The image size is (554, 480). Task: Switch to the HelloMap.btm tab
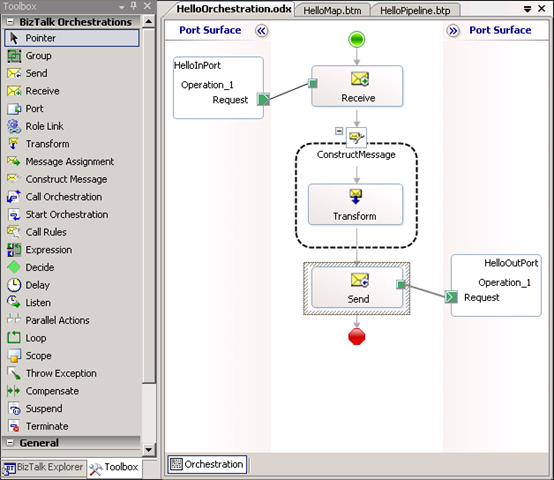click(332, 11)
